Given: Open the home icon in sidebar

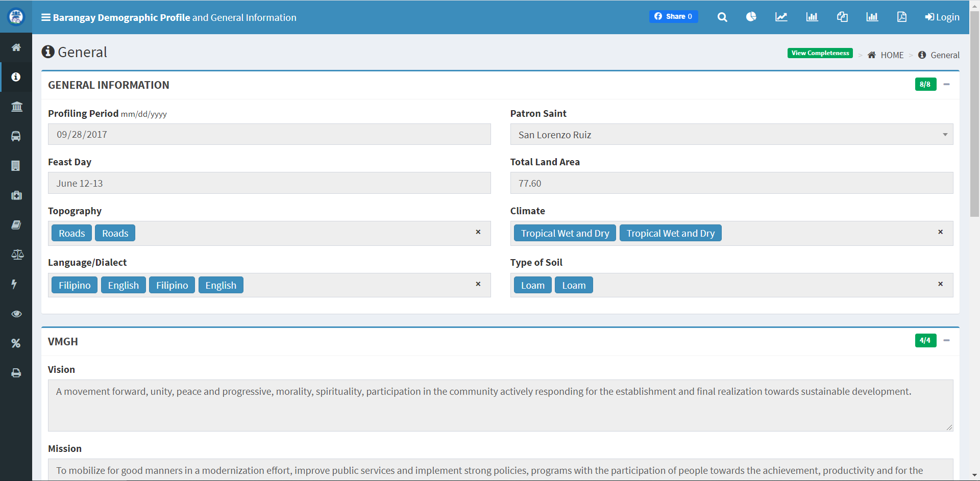Looking at the screenshot, I should tap(16, 47).
